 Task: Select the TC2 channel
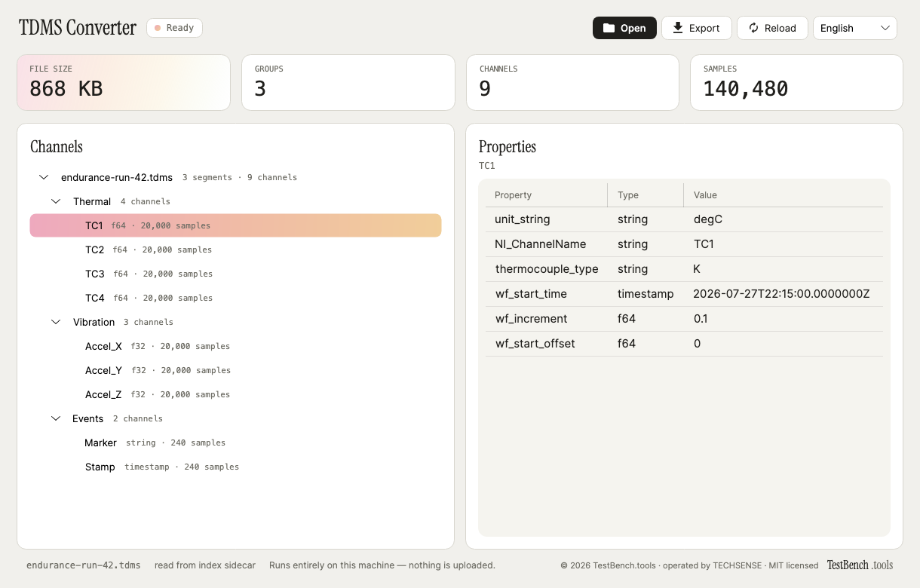pos(235,250)
